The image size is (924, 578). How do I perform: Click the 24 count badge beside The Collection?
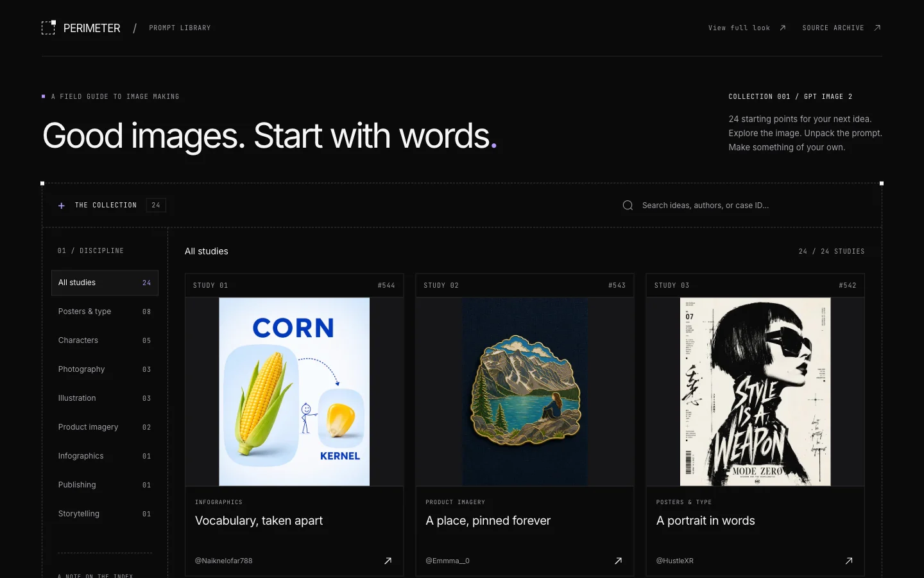pyautogui.click(x=156, y=206)
